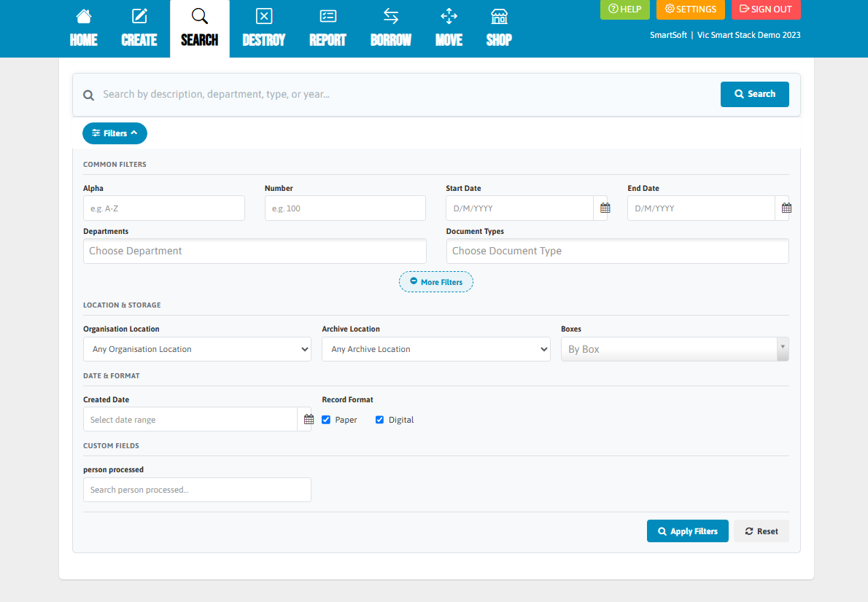This screenshot has height=602, width=868.
Task: Open the Choose Document Type selector
Action: [617, 251]
